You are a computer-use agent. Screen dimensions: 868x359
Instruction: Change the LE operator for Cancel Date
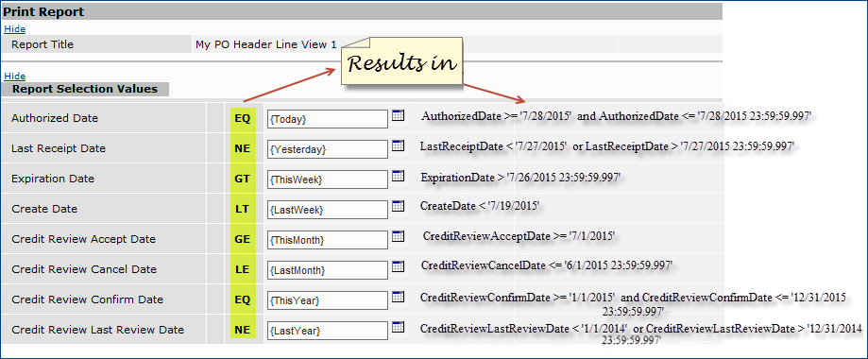tap(243, 270)
